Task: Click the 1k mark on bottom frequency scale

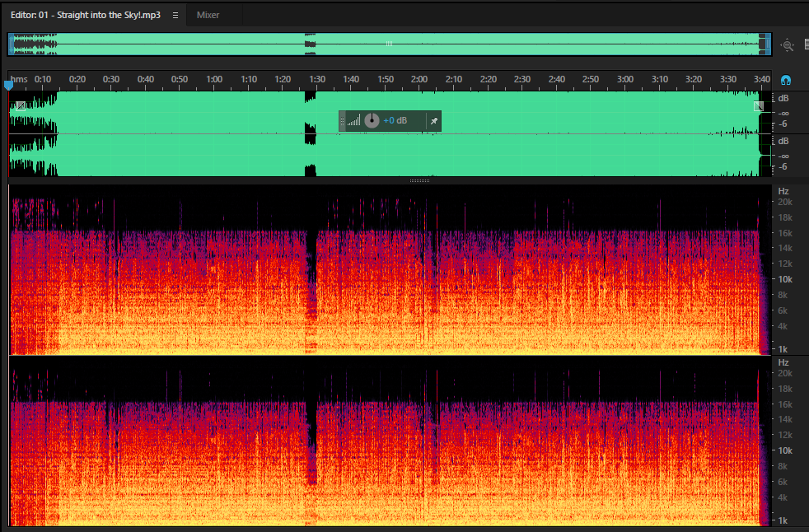Action: pyautogui.click(x=783, y=520)
